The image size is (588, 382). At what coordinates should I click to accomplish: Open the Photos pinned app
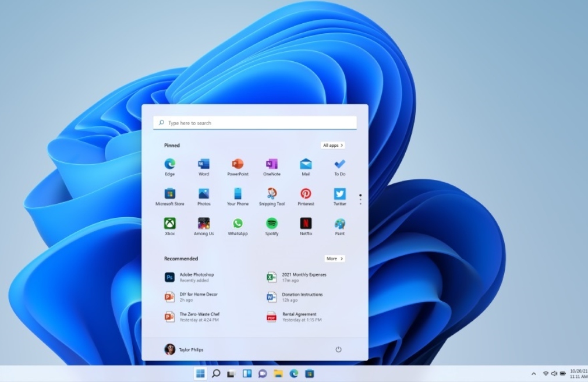pos(204,197)
